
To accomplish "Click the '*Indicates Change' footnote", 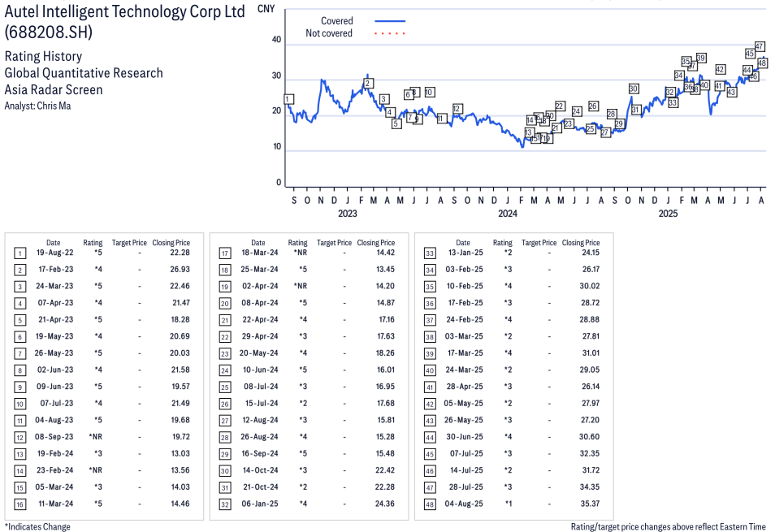I will (37, 526).
